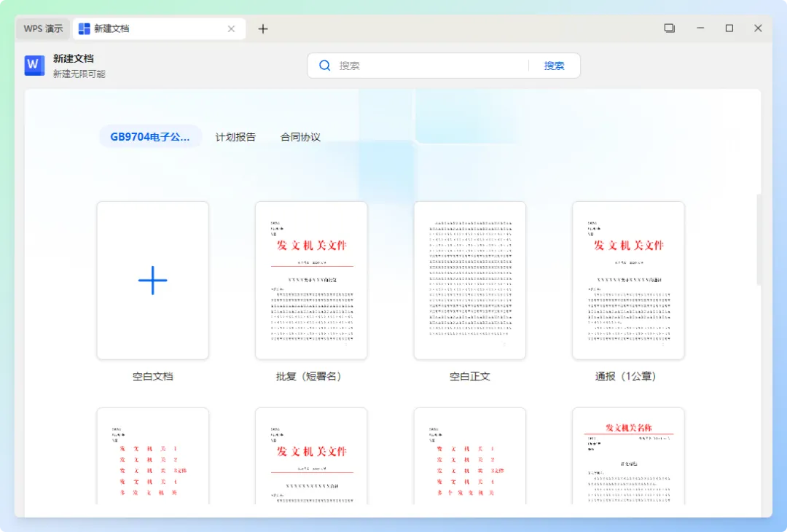Focus the 搜索 input field
The width and height of the screenshot is (787, 532).
(431, 66)
